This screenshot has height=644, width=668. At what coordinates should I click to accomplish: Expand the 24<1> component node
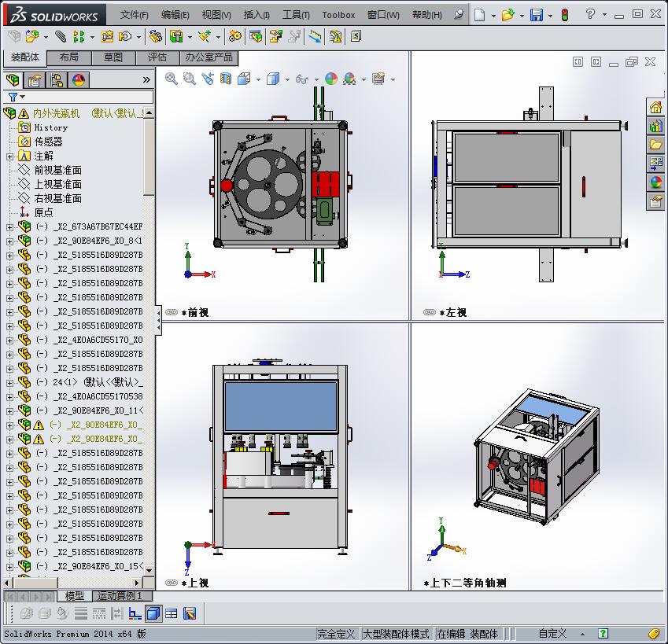(9, 383)
